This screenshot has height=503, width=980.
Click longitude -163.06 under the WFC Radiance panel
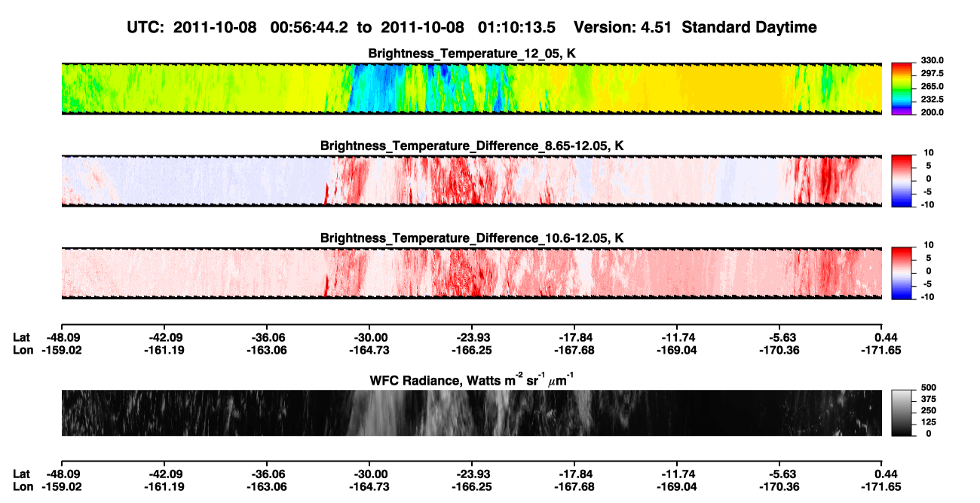(x=266, y=487)
